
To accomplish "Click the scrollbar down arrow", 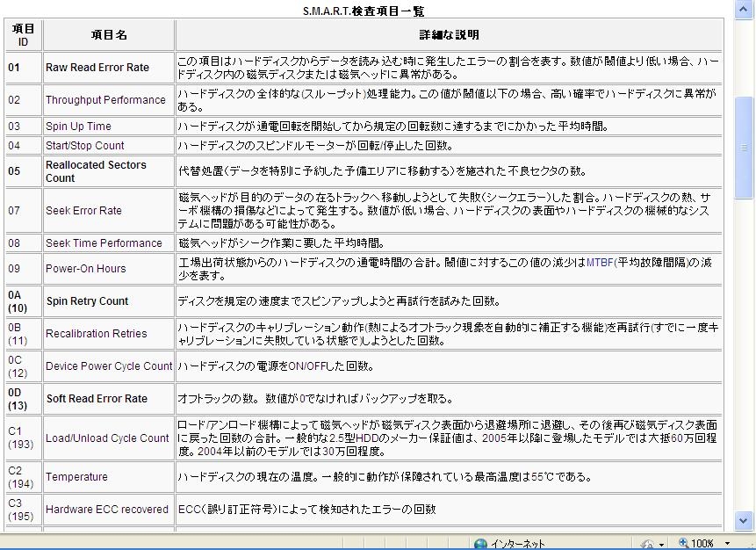I will tap(744, 521).
